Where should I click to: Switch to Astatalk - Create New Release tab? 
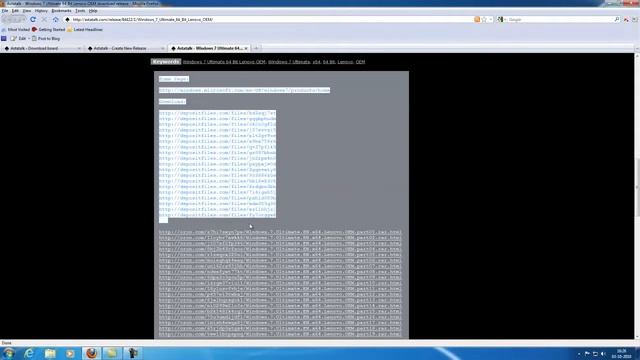pos(126,48)
